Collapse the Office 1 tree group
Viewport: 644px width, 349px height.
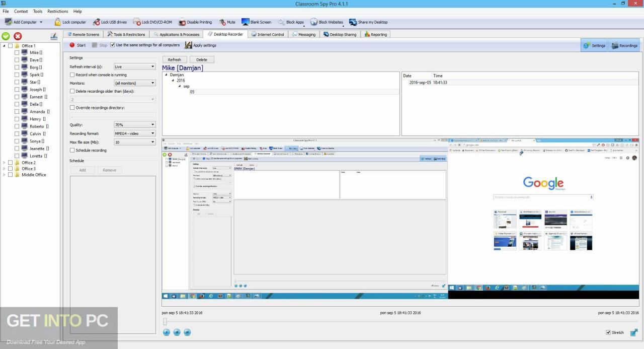[x=4, y=46]
